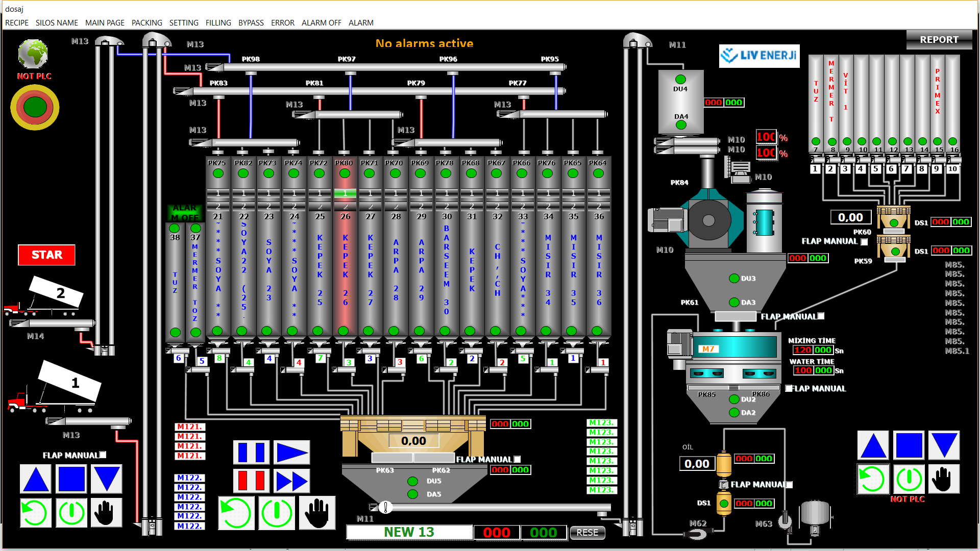Enable the FLAP MANUAL checkbox near PK60

(864, 242)
